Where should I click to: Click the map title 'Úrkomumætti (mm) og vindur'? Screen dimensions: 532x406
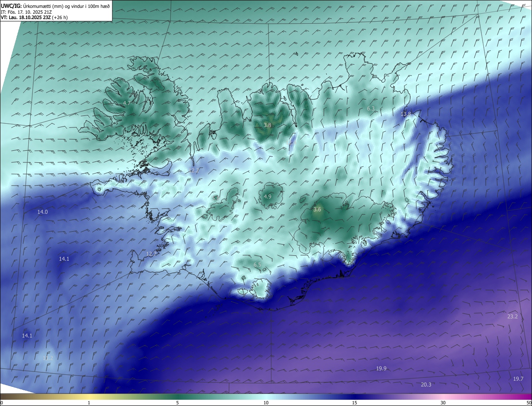coord(54,6)
